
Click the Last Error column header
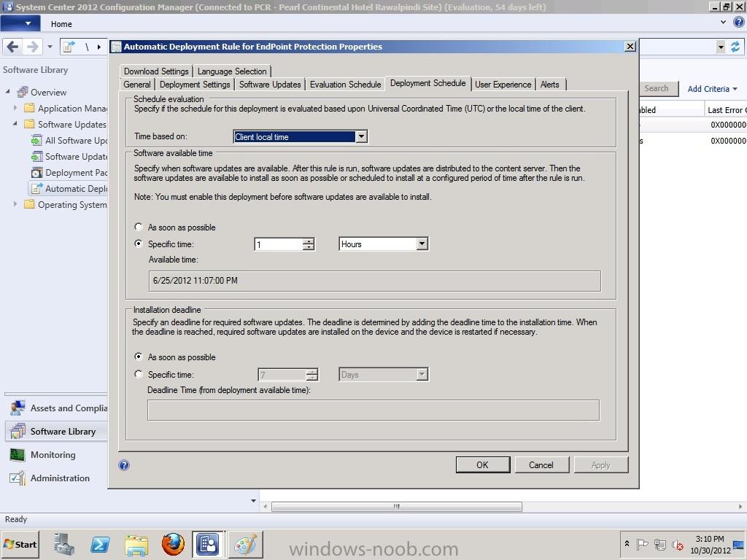726,110
